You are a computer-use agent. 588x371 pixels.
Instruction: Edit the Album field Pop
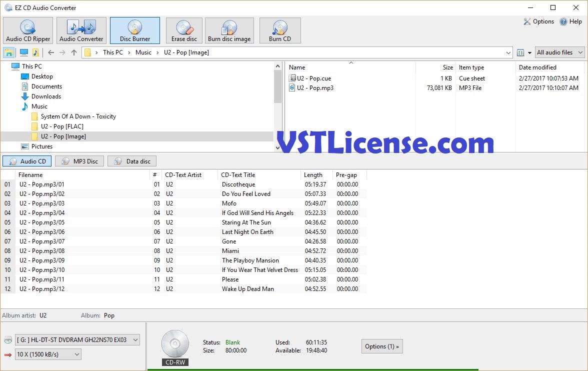(x=109, y=315)
